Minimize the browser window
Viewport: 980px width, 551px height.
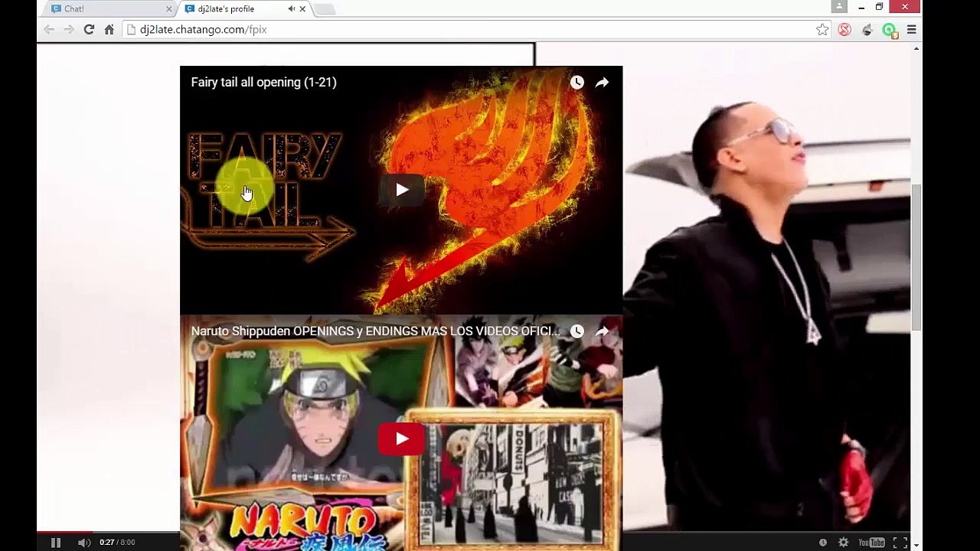[861, 7]
